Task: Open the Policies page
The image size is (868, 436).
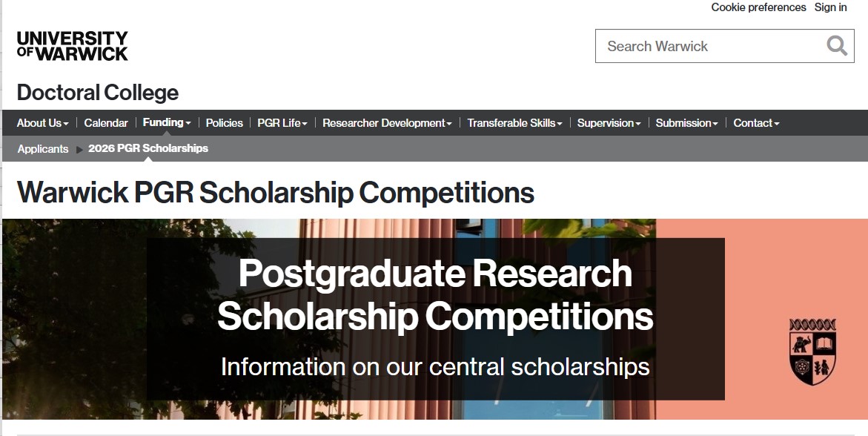Action: (x=225, y=123)
